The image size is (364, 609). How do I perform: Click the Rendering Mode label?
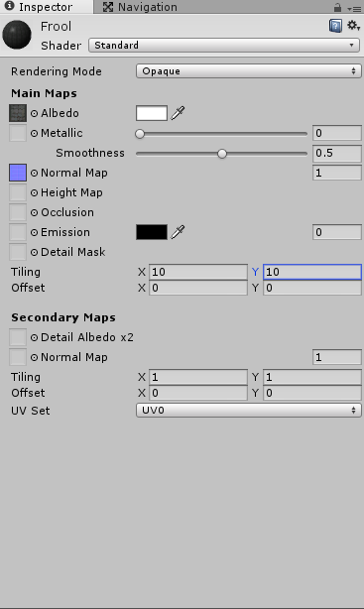pos(57,71)
